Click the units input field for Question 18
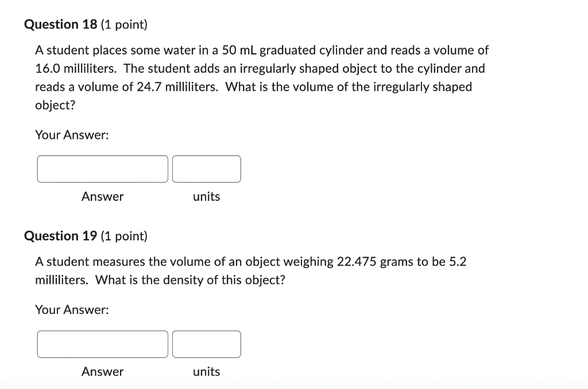 click(207, 169)
